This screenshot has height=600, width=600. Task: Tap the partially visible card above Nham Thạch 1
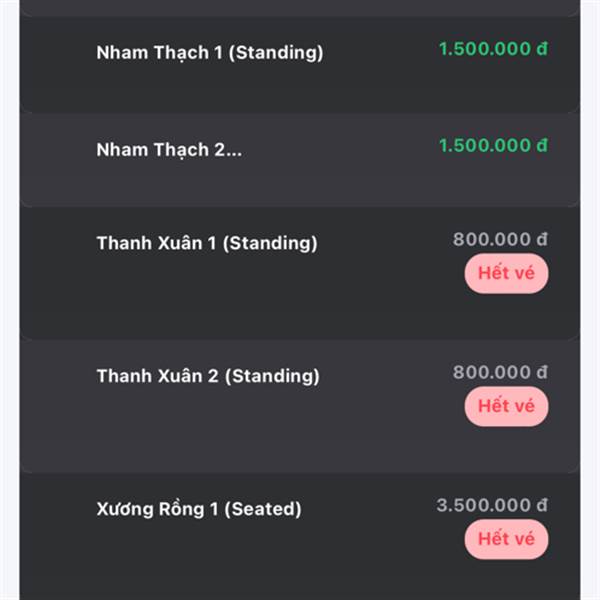click(300, 8)
